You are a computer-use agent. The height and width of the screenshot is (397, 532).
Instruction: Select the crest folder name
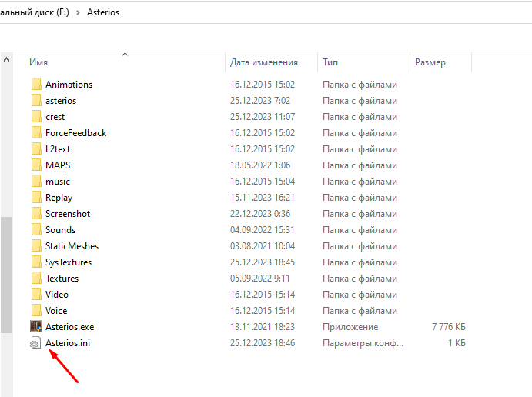pos(55,117)
